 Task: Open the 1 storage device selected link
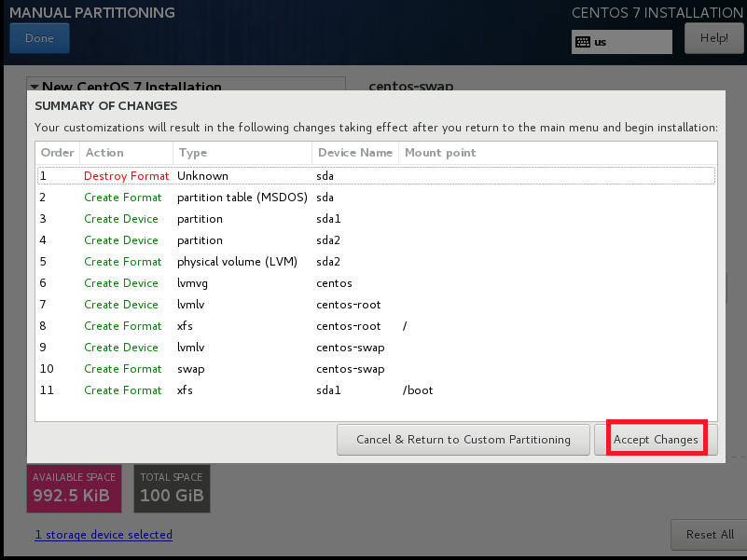tap(104, 534)
